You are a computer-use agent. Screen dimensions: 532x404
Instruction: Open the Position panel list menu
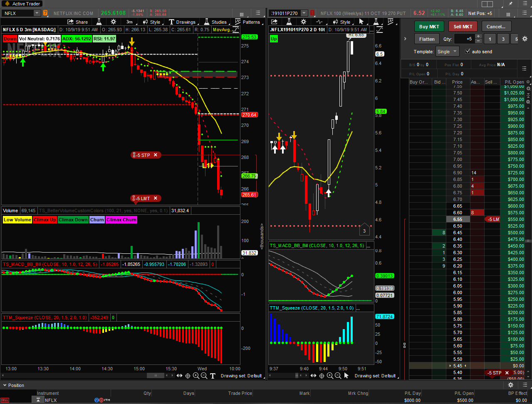point(524,385)
